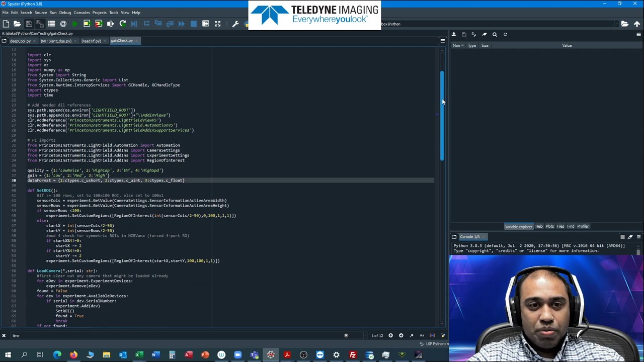Run the current cell icon
The height and width of the screenshot is (362, 644).
87,24
